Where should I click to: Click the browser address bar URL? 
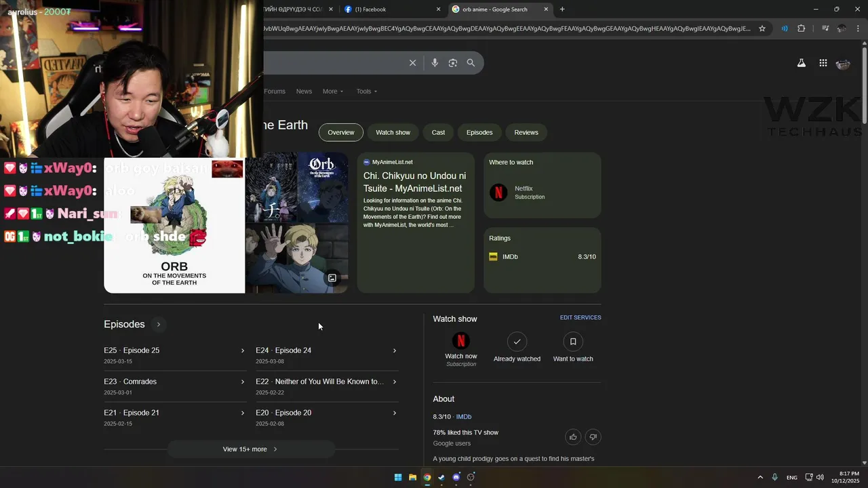pyautogui.click(x=507, y=28)
